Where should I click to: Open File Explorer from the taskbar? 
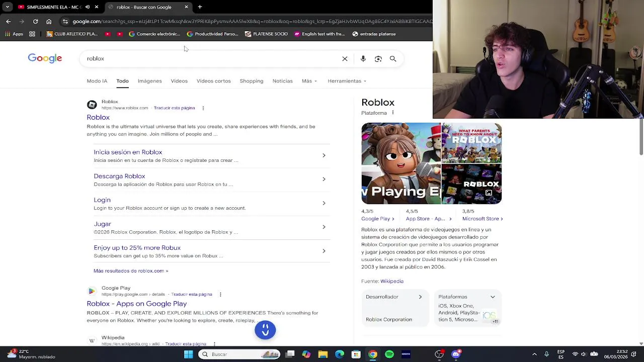tap(323, 354)
